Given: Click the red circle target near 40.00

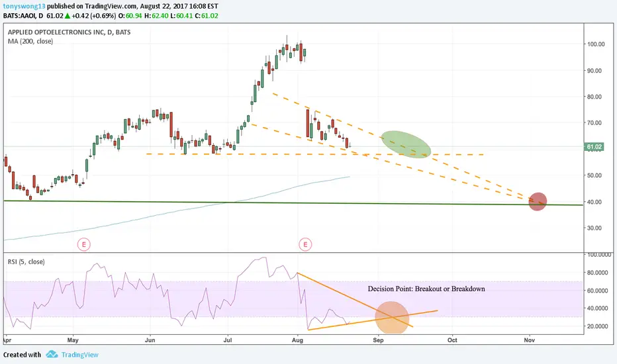Looking at the screenshot, I should coord(538,201).
